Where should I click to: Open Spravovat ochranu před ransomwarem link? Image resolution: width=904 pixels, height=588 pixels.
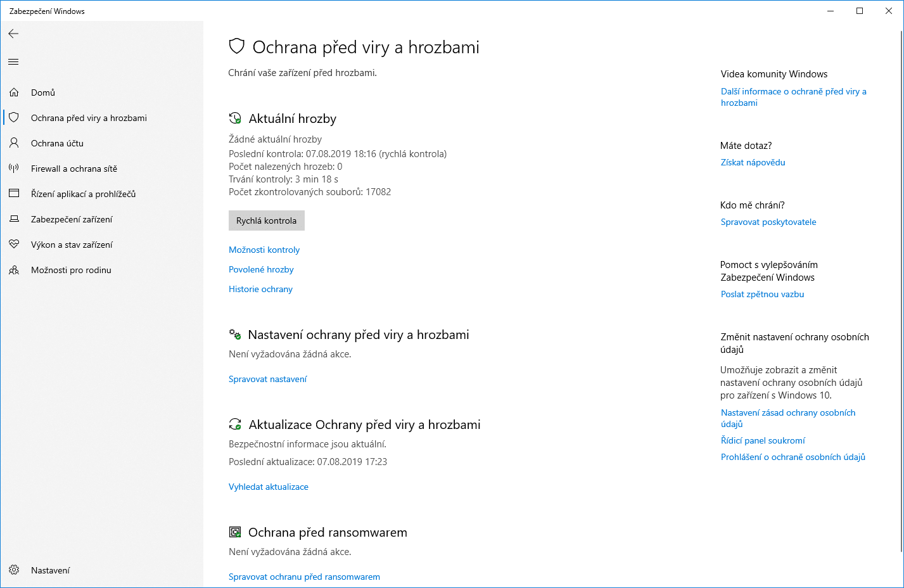(x=304, y=577)
